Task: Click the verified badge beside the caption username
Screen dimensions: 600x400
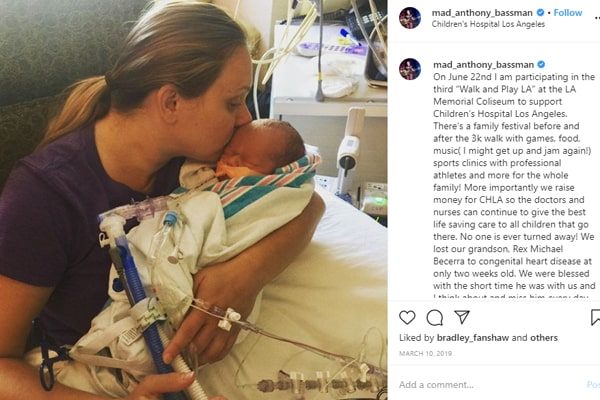Action: pos(541,64)
